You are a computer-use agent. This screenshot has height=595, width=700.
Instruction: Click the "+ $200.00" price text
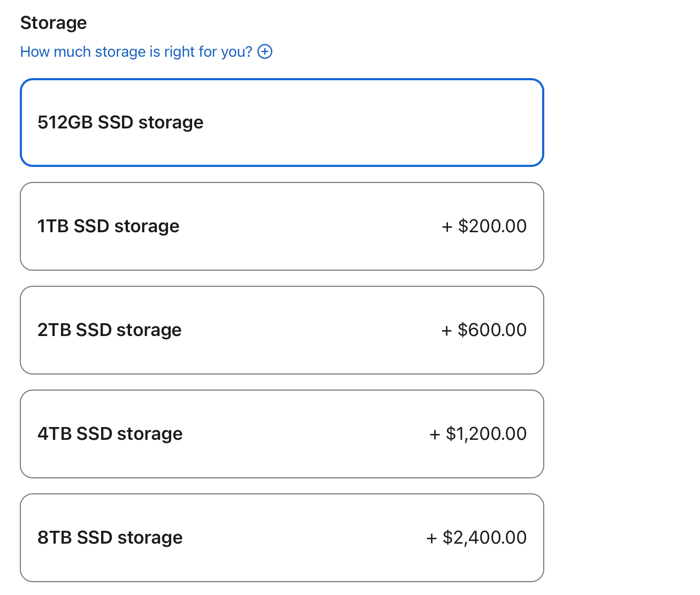point(484,226)
